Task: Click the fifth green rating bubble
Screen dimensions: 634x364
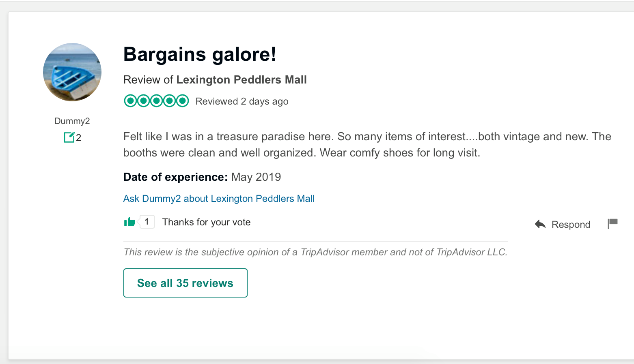Action: coord(182,101)
